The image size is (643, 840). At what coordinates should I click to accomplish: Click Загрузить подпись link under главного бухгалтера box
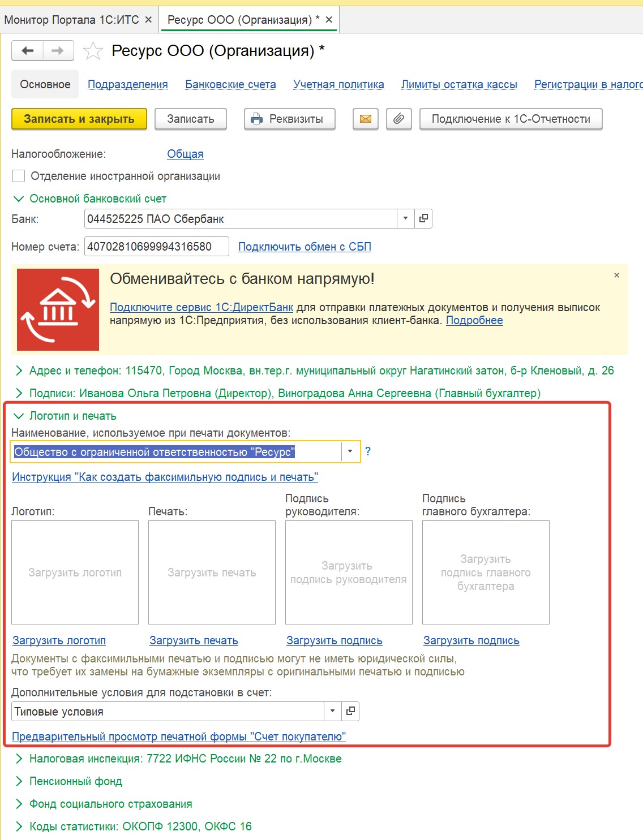click(x=471, y=640)
